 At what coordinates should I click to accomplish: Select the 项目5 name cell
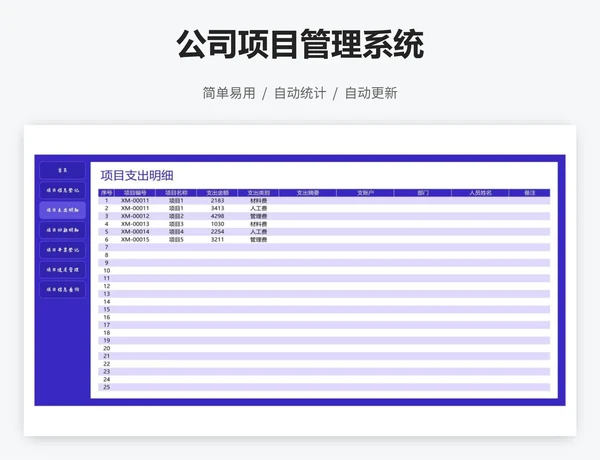tap(176, 240)
